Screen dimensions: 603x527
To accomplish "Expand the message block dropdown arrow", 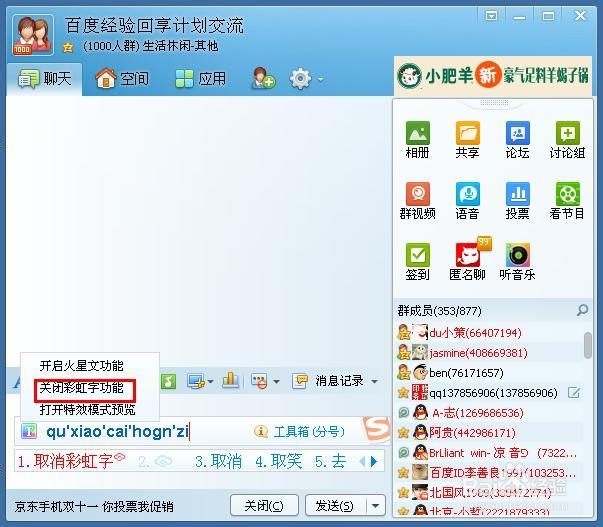I will [276, 382].
